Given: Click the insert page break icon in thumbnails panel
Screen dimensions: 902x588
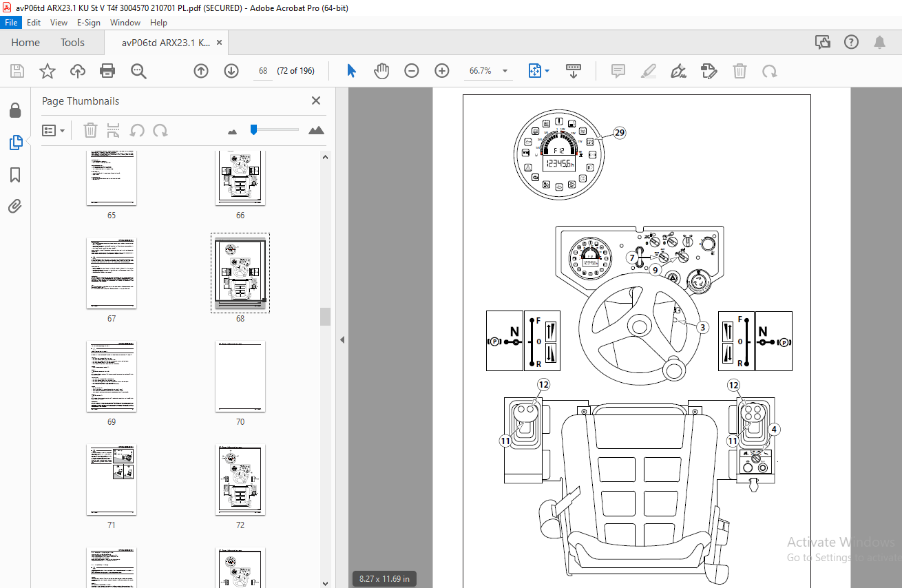Looking at the screenshot, I should pyautogui.click(x=114, y=130).
